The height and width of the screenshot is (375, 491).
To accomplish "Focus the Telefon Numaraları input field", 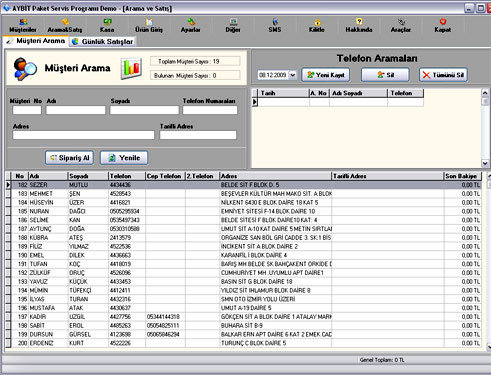I will pyautogui.click(x=210, y=110).
